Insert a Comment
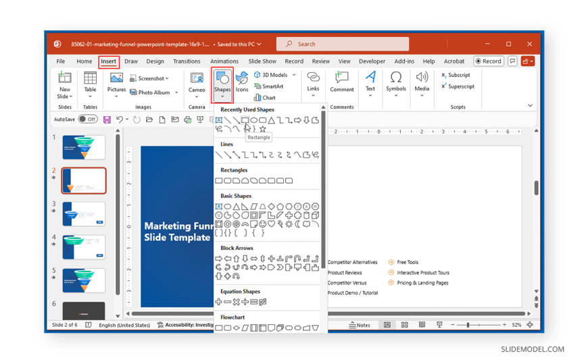Viewport: 588px width, 364px height. (341, 82)
